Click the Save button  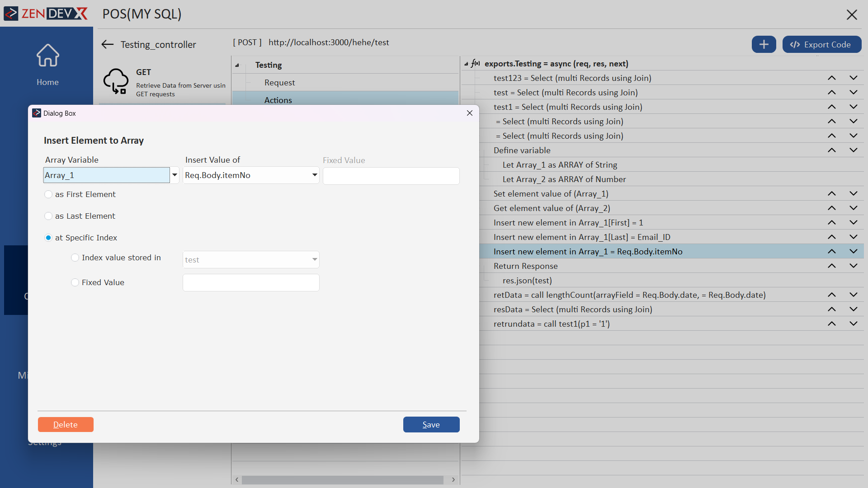click(431, 425)
